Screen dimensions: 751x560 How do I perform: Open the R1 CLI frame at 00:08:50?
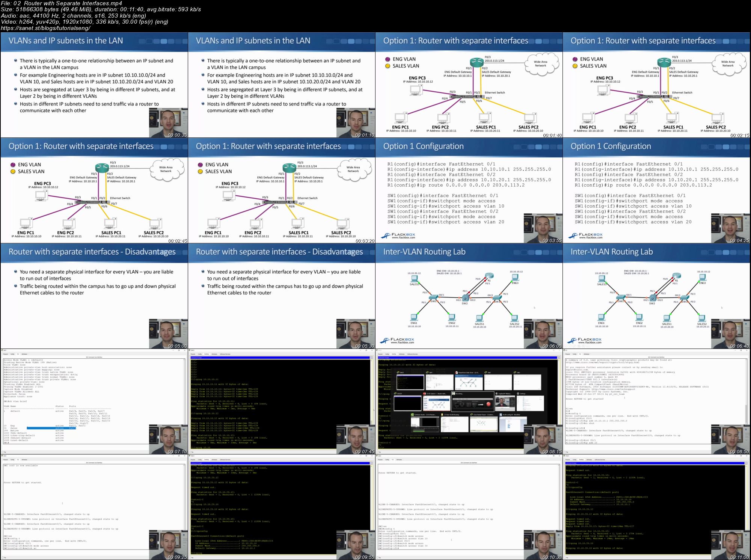657,402
